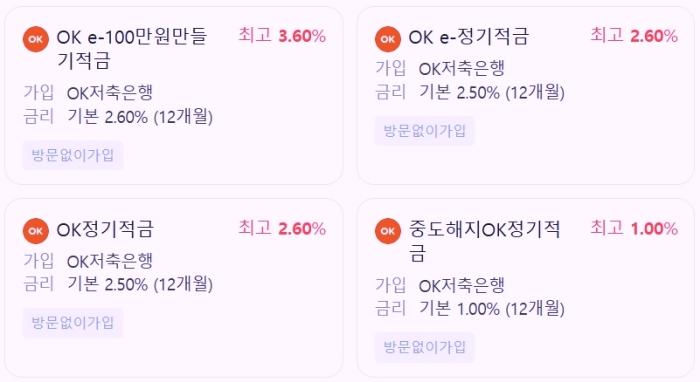Click OK logo beside 중도해지OK정기적금
Image resolution: width=700 pixels, height=382 pixels.
click(x=388, y=231)
